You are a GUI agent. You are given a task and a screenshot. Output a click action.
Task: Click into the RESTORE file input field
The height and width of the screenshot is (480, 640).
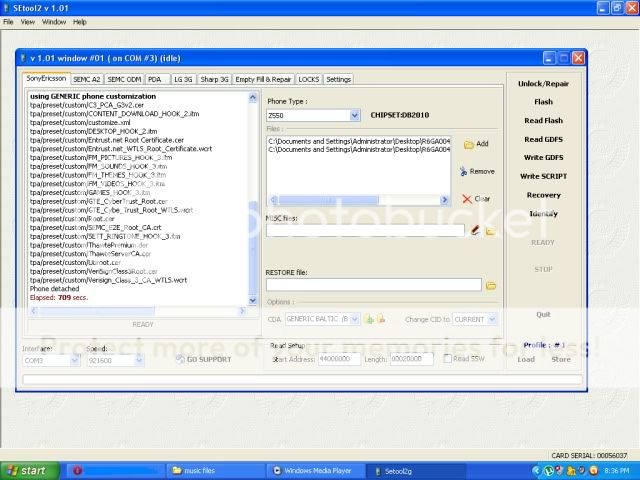coord(374,285)
